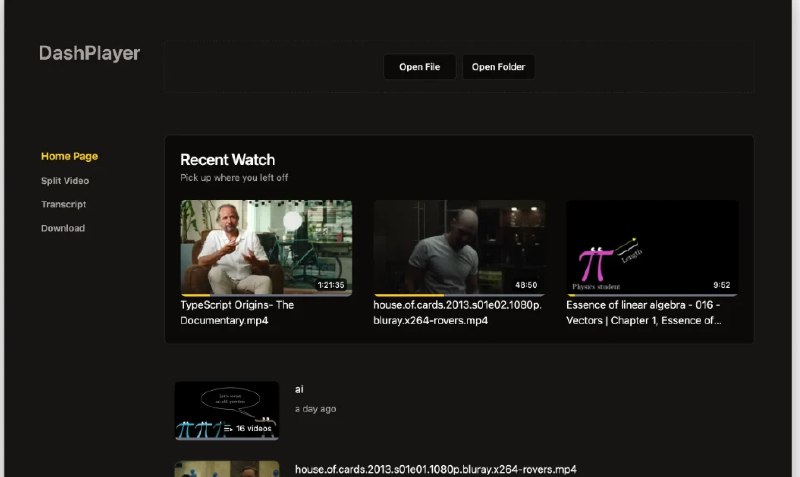This screenshot has height=477, width=800.
Task: Click the TypeScript Origins- The Documentary.mp4 title
Action: click(x=237, y=312)
